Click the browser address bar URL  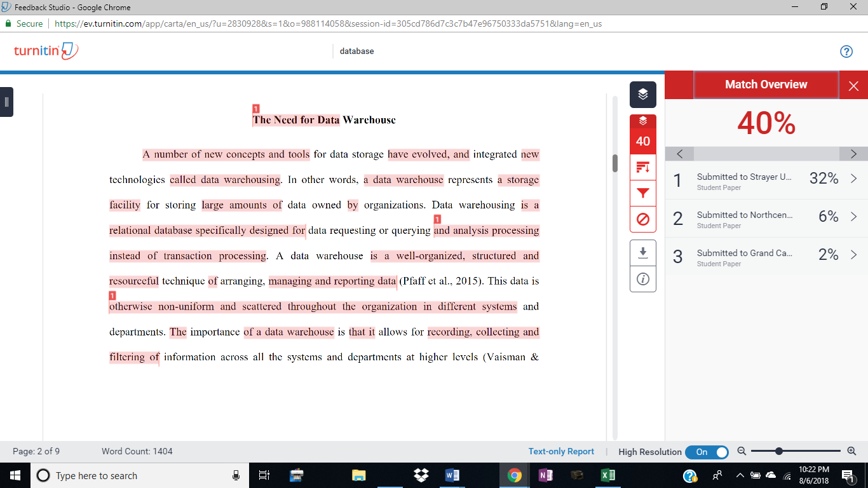[x=328, y=24]
